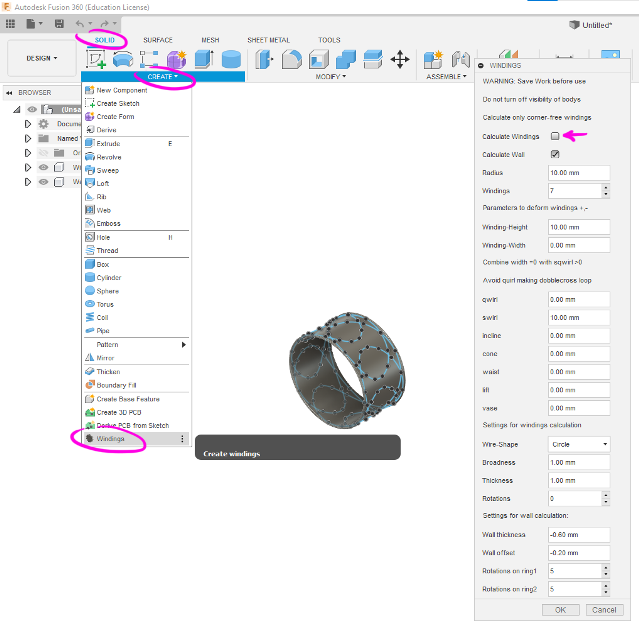This screenshot has height=625, width=639.
Task: Expand the Origin tree node
Action: [28, 153]
